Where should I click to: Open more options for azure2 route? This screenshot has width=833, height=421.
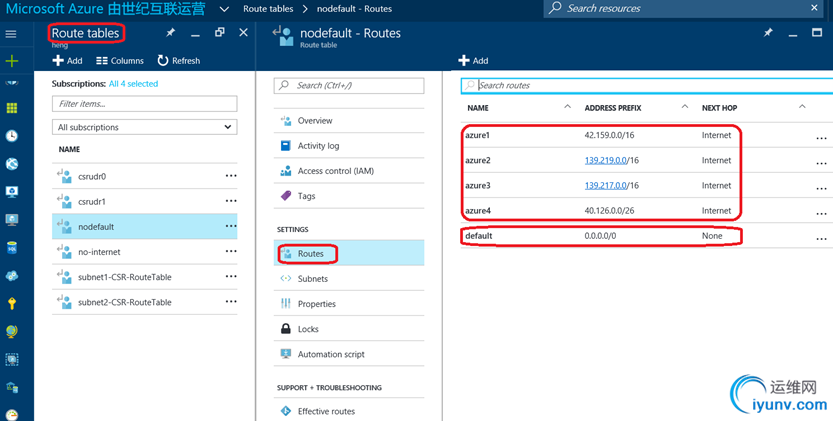(821, 163)
